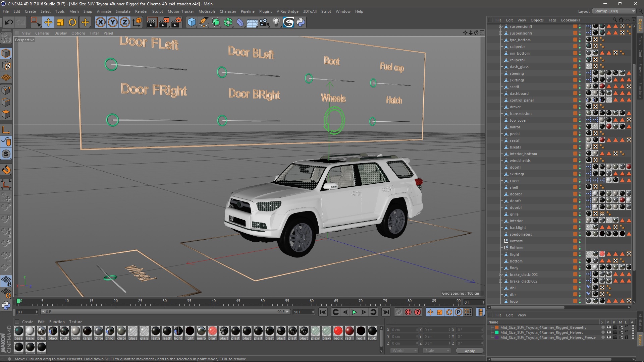This screenshot has width=644, height=362.
Task: Go to start of timeline
Action: (323, 312)
